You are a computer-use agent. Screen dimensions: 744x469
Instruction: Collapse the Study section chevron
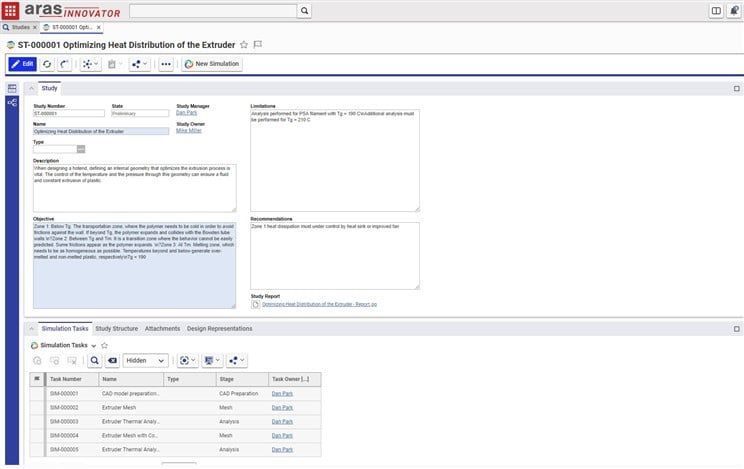click(x=31, y=88)
